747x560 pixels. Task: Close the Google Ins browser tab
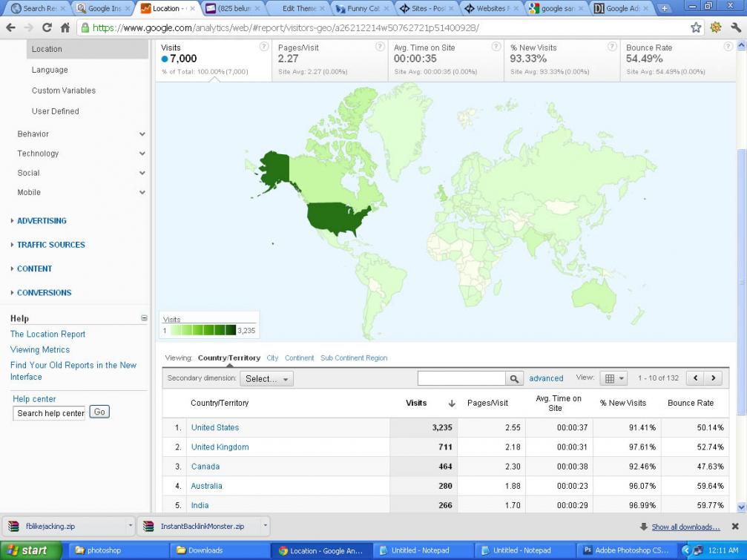[x=127, y=9]
